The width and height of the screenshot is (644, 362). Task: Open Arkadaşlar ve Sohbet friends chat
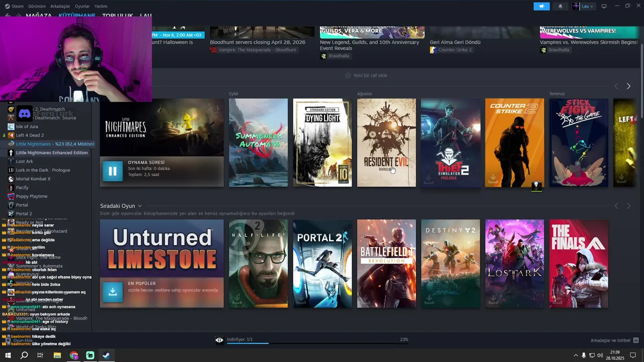(614, 340)
